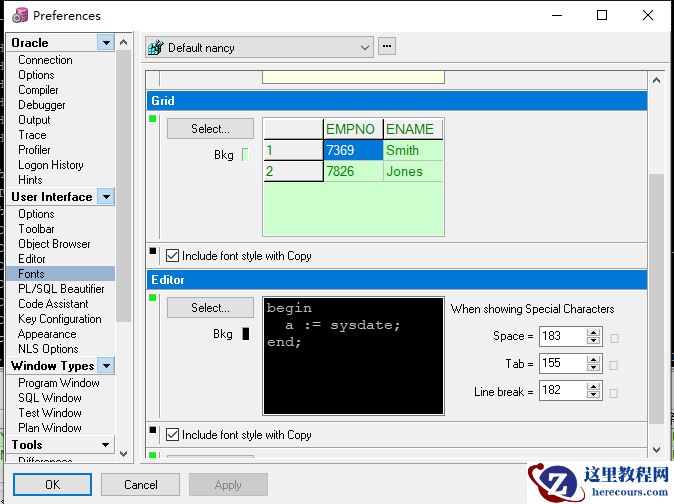This screenshot has width=674, height=504.
Task: Click the up arrow of sidebar scrollbar
Action: [123, 42]
